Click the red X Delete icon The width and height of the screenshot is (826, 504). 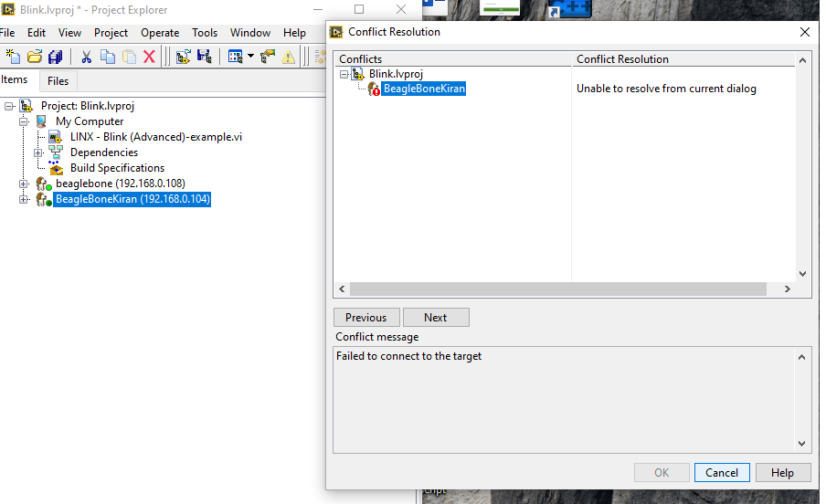(149, 57)
